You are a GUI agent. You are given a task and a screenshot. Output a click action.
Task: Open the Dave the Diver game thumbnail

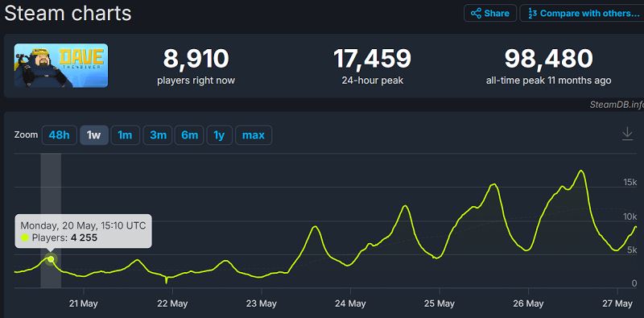pos(61,66)
